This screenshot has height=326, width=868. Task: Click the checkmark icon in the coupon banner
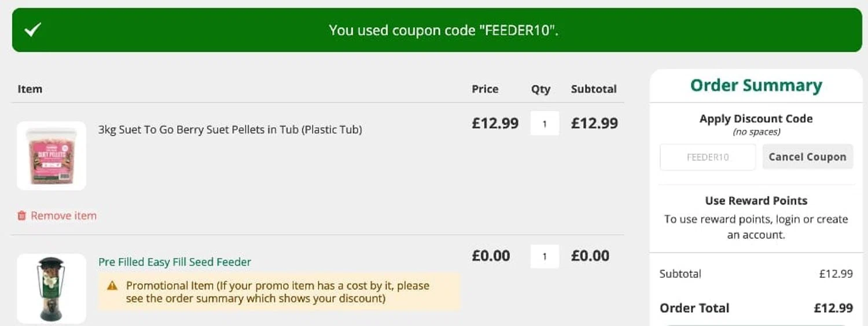click(x=33, y=30)
